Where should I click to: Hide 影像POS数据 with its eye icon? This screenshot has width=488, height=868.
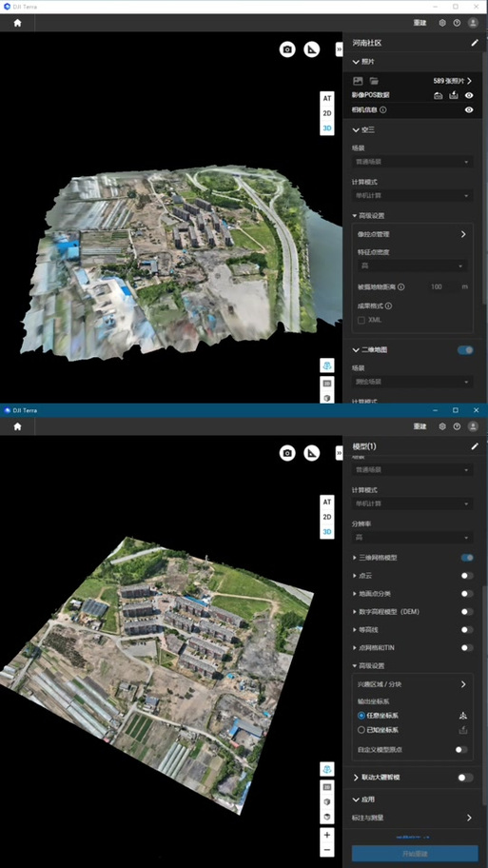tap(469, 95)
